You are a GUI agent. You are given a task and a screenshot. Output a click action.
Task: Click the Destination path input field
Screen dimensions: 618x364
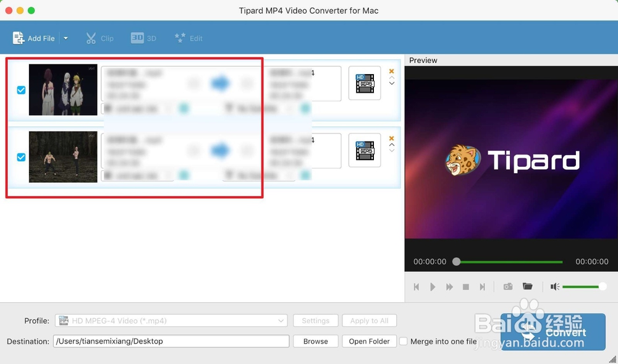pyautogui.click(x=171, y=341)
